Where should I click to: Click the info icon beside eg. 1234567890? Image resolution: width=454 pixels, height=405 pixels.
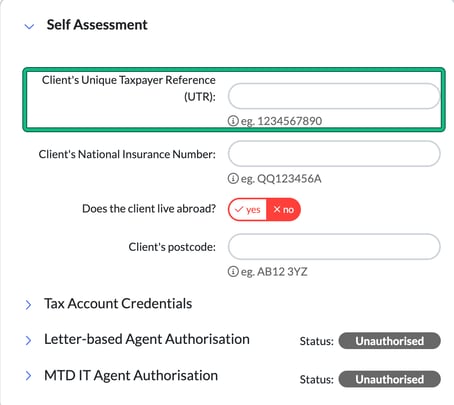(x=233, y=121)
